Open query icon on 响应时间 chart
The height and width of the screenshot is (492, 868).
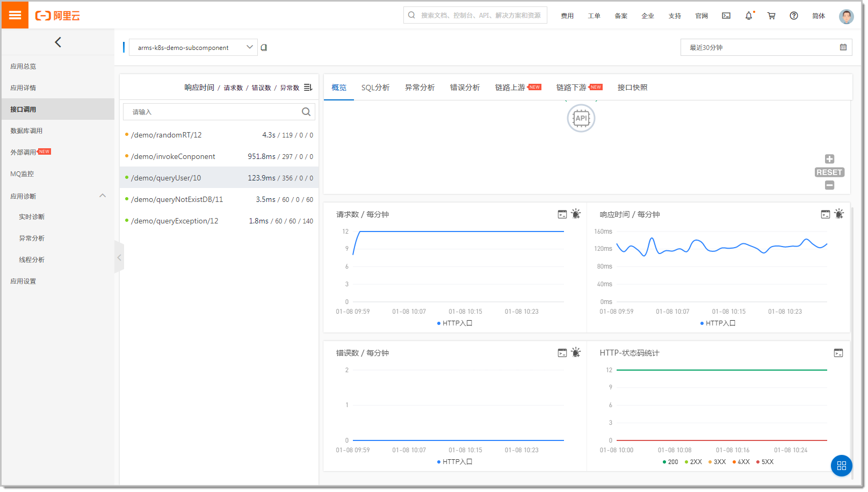coord(826,214)
